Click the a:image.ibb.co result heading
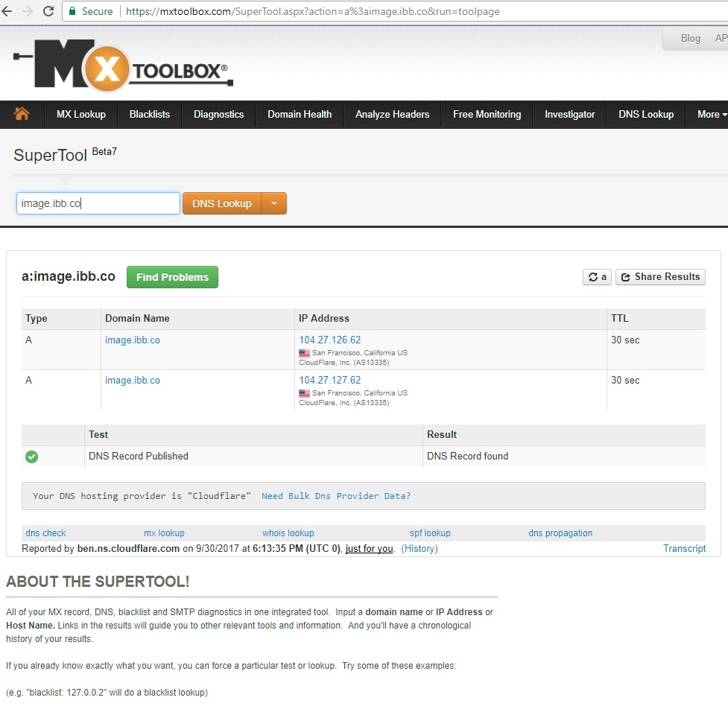Image resolution: width=728 pixels, height=712 pixels. click(x=69, y=276)
